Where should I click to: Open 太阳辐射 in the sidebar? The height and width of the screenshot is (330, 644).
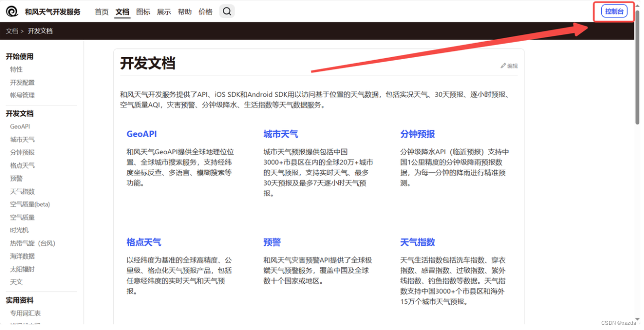tap(23, 269)
